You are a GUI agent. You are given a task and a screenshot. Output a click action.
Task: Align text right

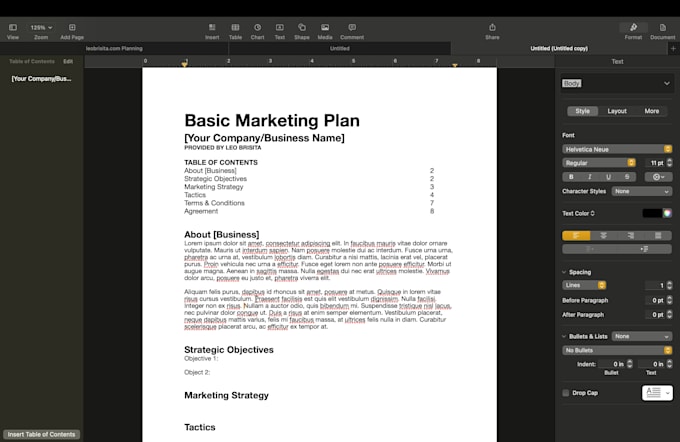[631, 236]
